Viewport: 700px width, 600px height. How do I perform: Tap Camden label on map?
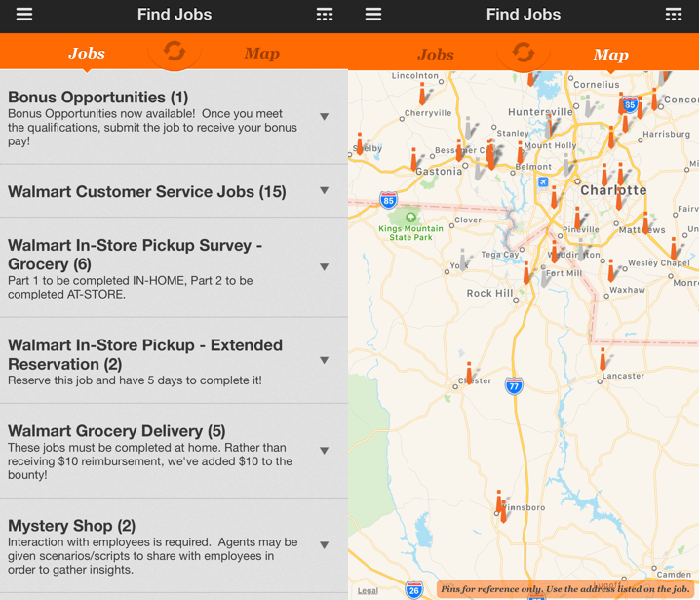pyautogui.click(x=674, y=574)
